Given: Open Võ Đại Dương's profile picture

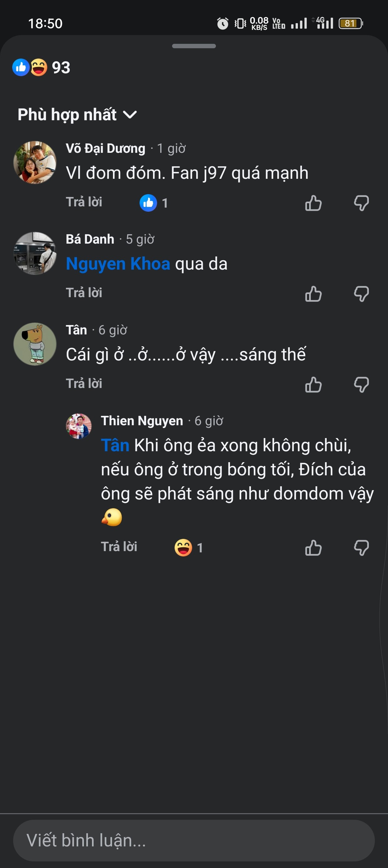Looking at the screenshot, I should (x=35, y=163).
